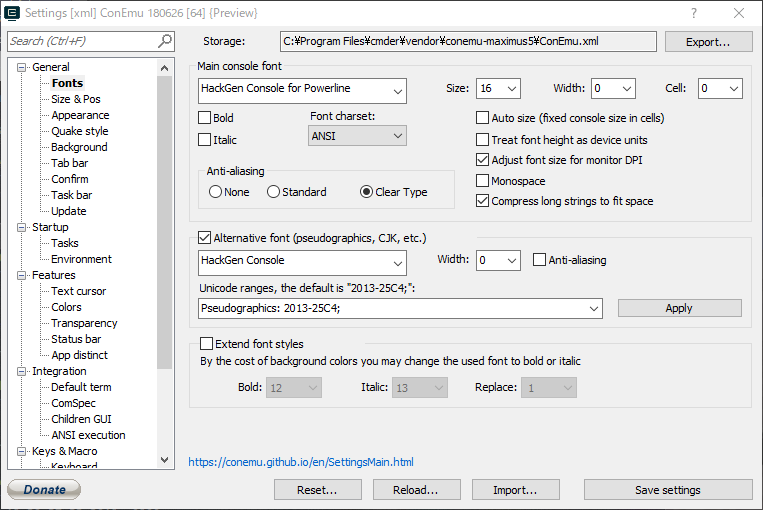Image resolution: width=763 pixels, height=510 pixels.
Task: Open the Colors settings page
Action: [66, 307]
